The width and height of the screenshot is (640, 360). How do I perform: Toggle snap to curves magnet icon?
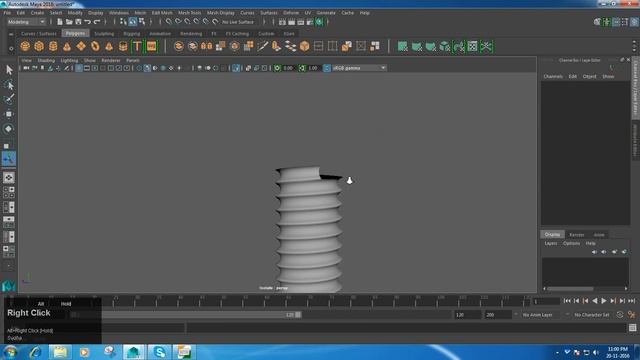(178, 22)
